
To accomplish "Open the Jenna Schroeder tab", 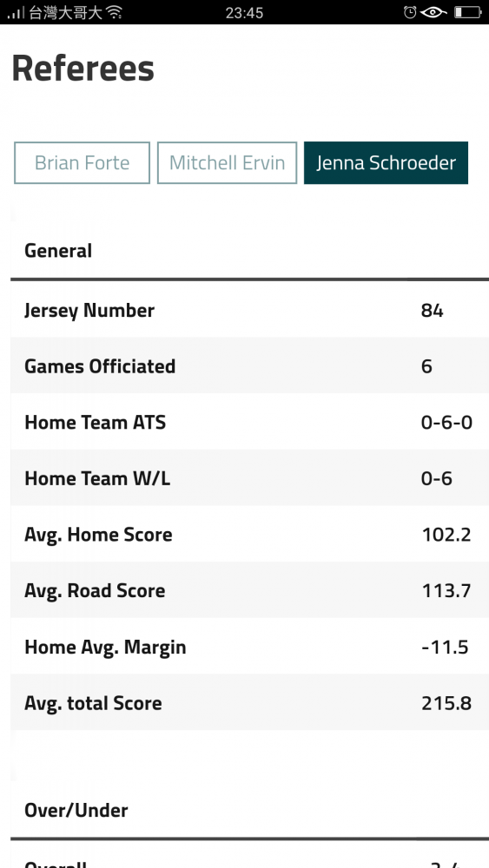I will (x=386, y=163).
